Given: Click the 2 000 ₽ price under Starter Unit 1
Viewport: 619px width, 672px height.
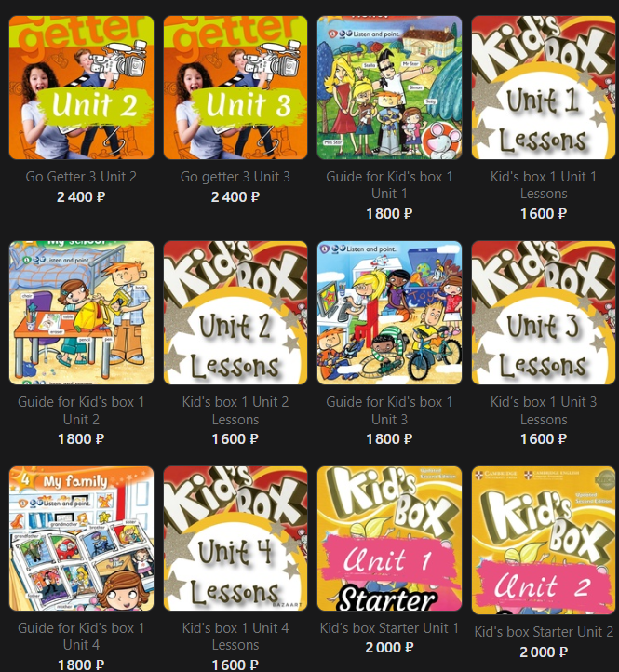Looking at the screenshot, I should [x=389, y=648].
